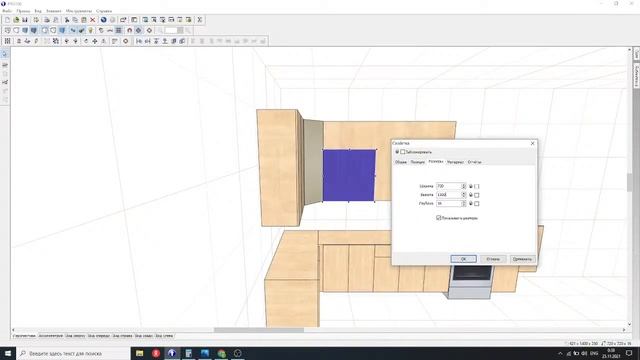The height and width of the screenshot is (360, 640).
Task: Toggle the yellow light bulb icon
Action: 90,30
